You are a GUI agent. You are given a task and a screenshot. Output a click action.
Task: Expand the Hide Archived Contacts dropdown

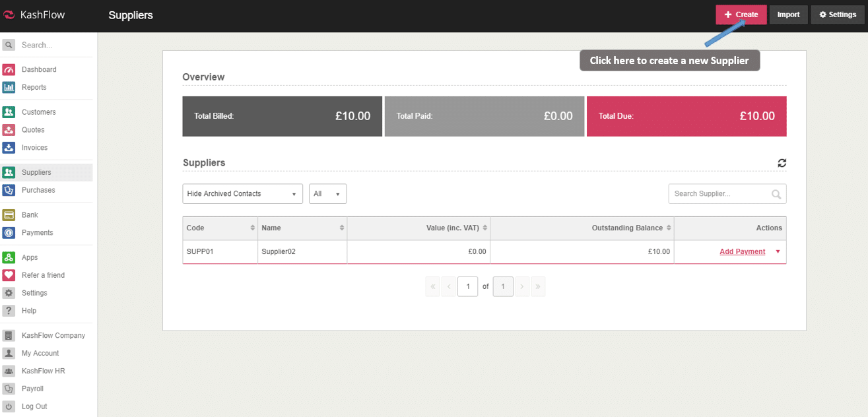point(242,194)
